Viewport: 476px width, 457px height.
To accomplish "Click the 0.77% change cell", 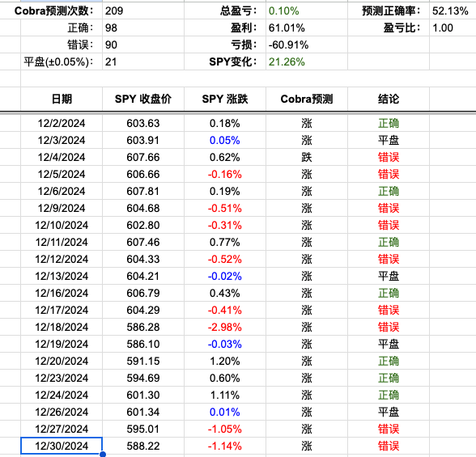I will click(225, 242).
